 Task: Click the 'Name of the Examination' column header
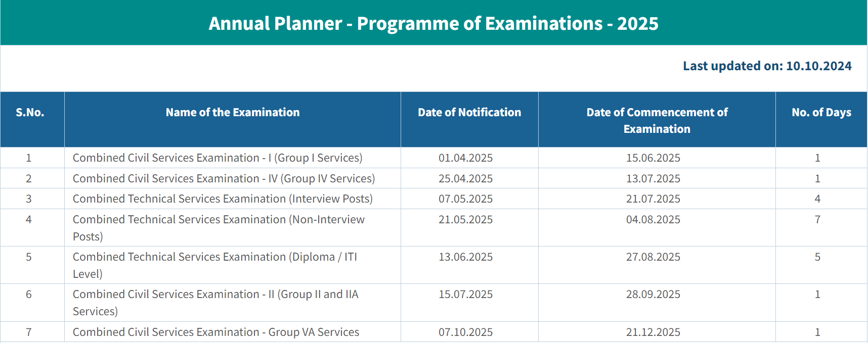pos(233,112)
